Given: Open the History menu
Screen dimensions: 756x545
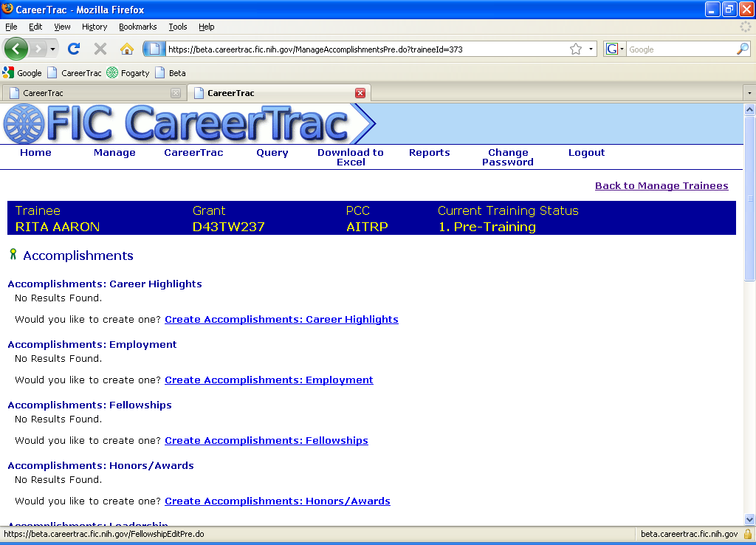Looking at the screenshot, I should point(94,27).
